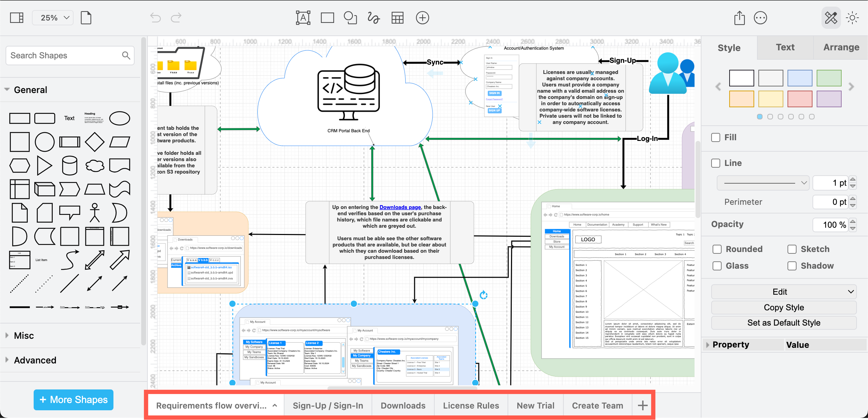Select the Freehand drawing tool
This screenshot has height=420, width=868.
374,17
